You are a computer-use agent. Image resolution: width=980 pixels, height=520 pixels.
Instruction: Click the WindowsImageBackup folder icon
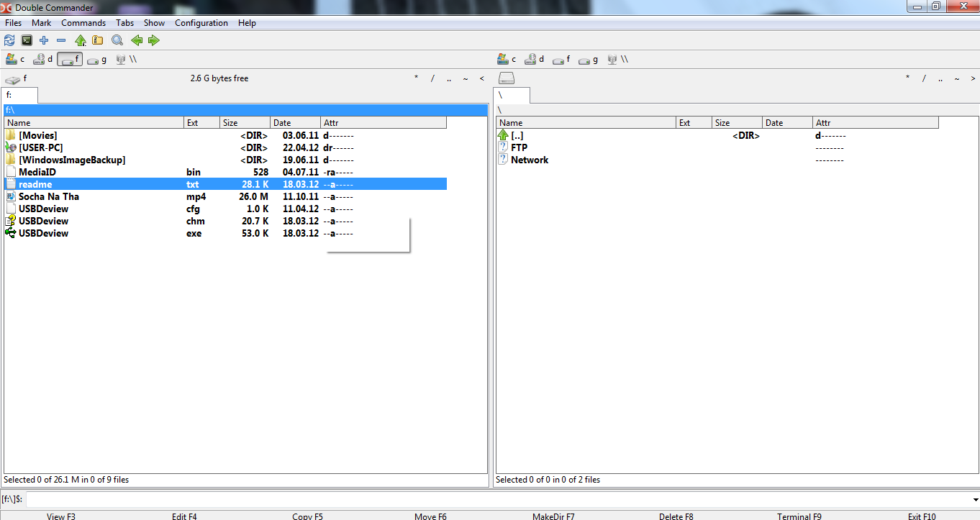[x=11, y=160]
